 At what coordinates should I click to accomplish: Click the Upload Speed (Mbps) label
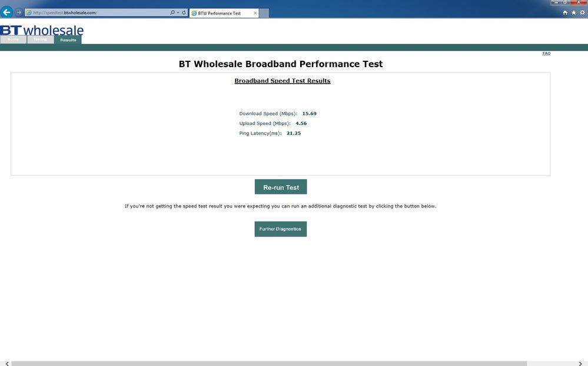[265, 123]
